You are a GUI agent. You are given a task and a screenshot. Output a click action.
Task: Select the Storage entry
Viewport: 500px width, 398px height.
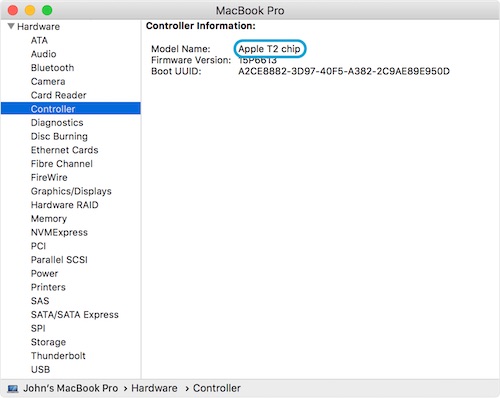pos(48,342)
